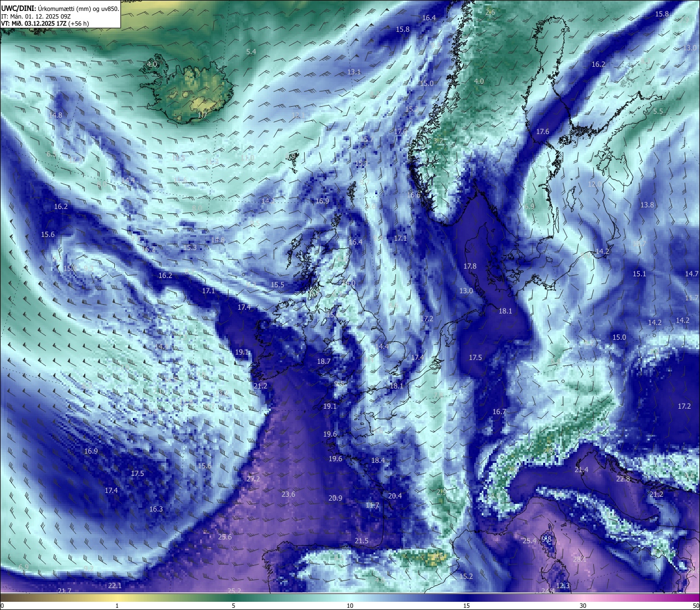
Task: Click the 15.5 value label
Action: [x=277, y=284]
